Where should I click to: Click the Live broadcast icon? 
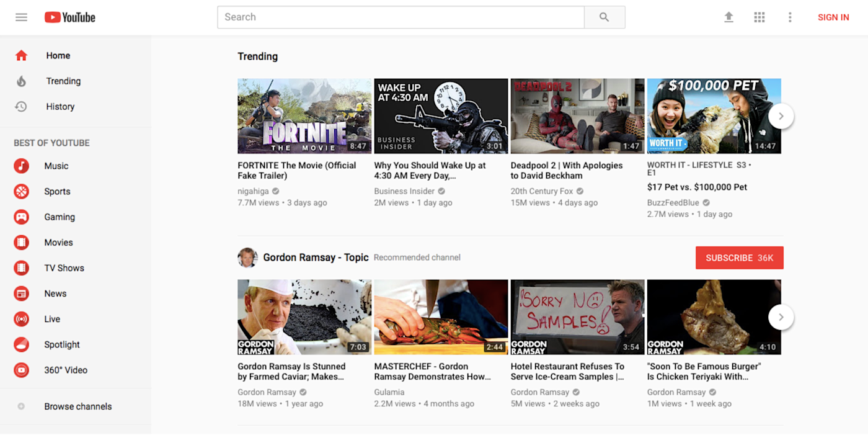tap(22, 319)
